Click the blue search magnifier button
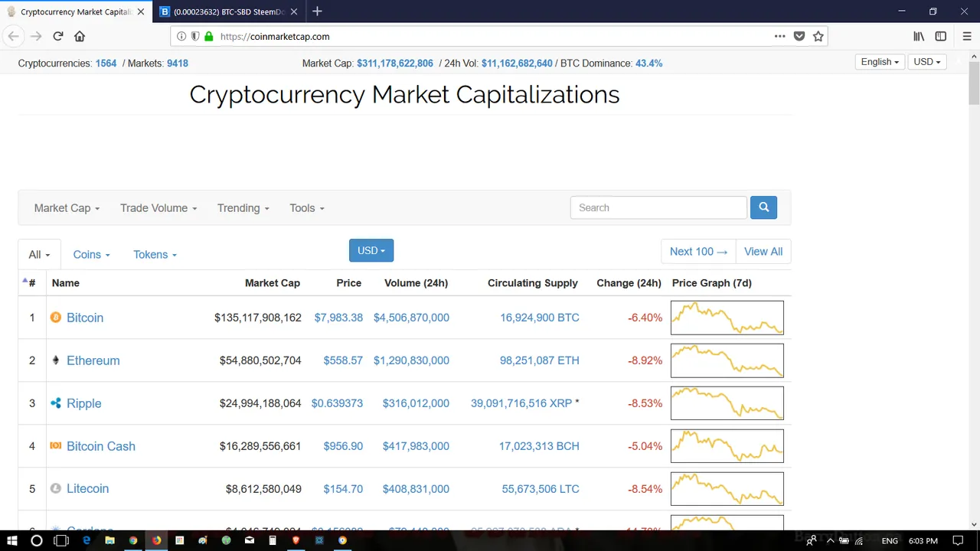Viewport: 980px width, 551px height. (763, 207)
